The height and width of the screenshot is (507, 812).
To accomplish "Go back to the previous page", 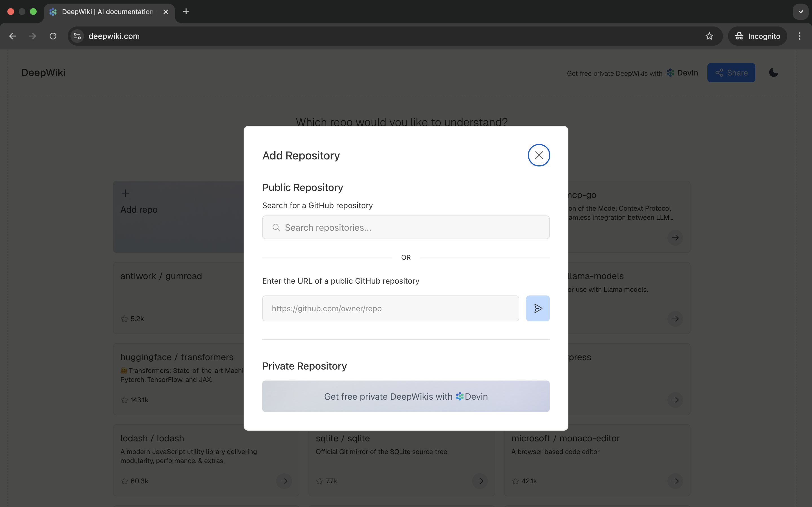I will tap(12, 36).
